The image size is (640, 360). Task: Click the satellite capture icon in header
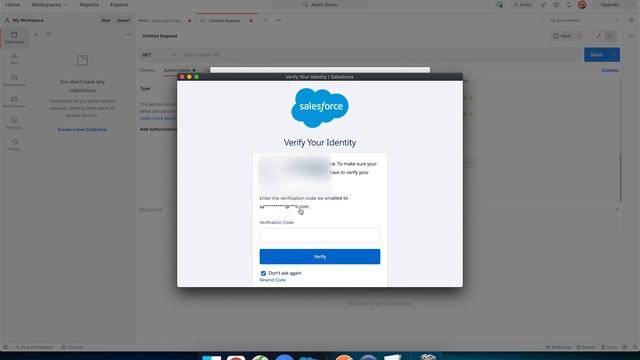click(x=543, y=5)
